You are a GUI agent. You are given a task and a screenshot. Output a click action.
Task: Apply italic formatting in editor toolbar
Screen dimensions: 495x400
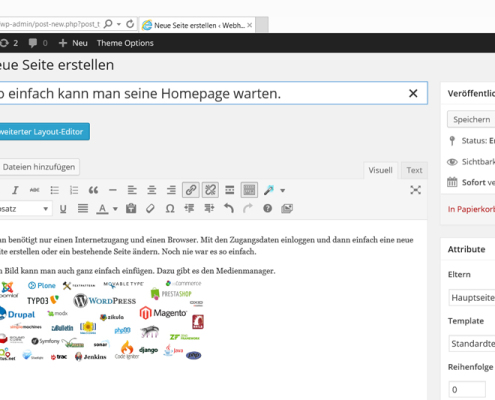(x=15, y=190)
